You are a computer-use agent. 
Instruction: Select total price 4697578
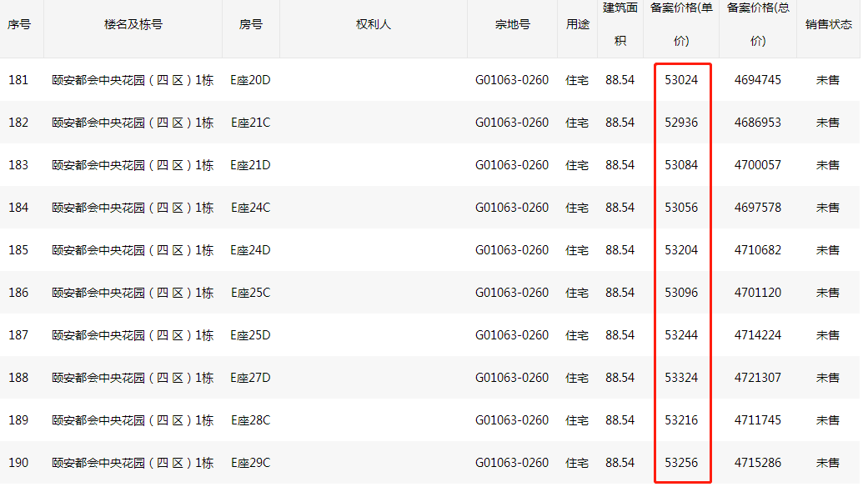(x=758, y=208)
